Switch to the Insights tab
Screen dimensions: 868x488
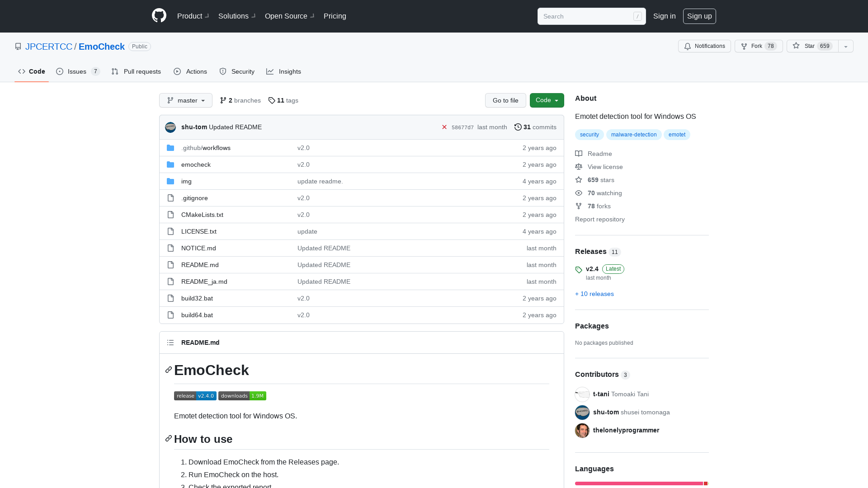pyautogui.click(x=283, y=71)
